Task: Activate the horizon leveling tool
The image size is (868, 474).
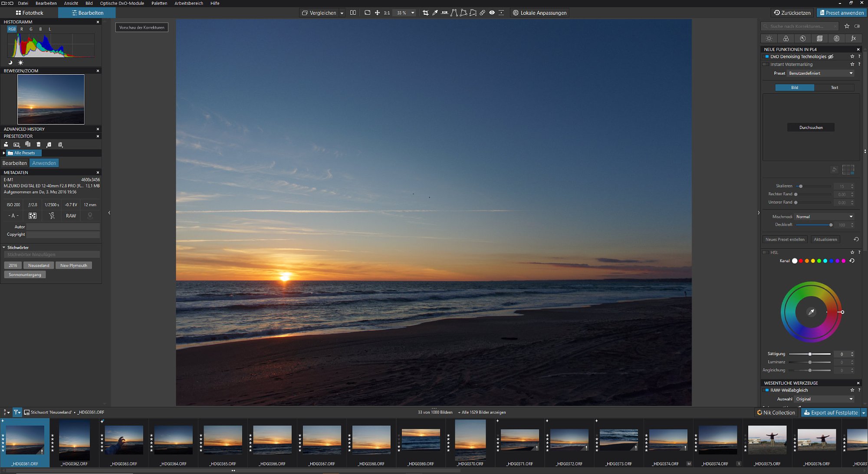Action: click(x=444, y=13)
